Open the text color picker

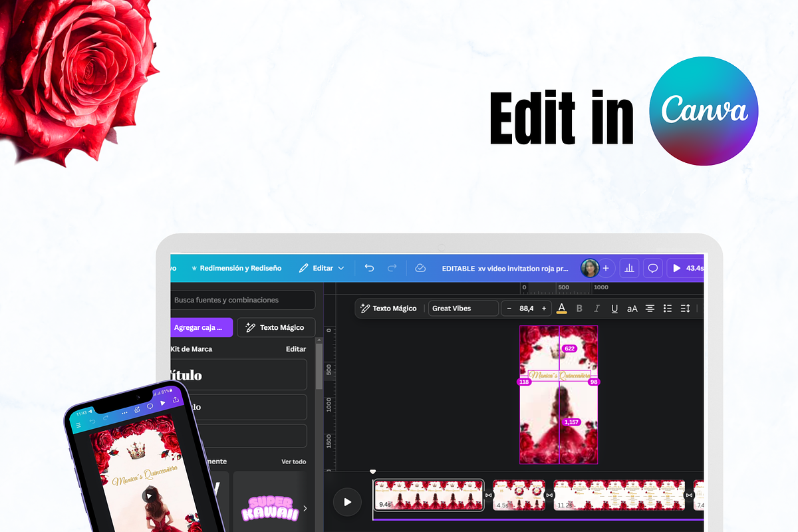tap(562, 308)
